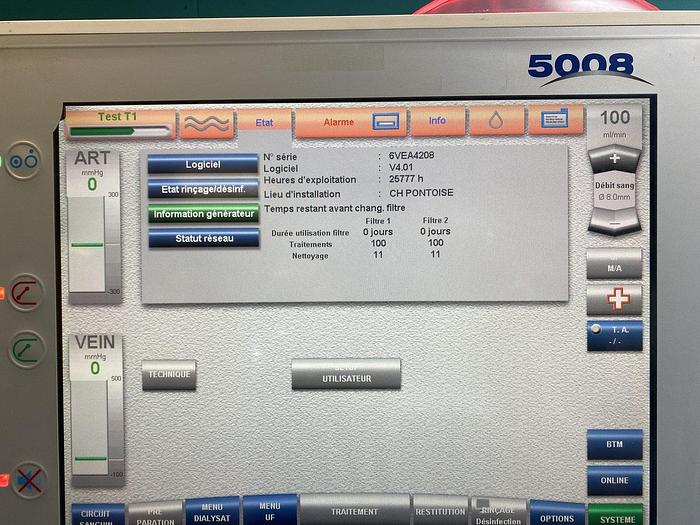This screenshot has height=525, width=700.
Task: Tap the VEIN mmHg value 0
Action: [x=95, y=368]
